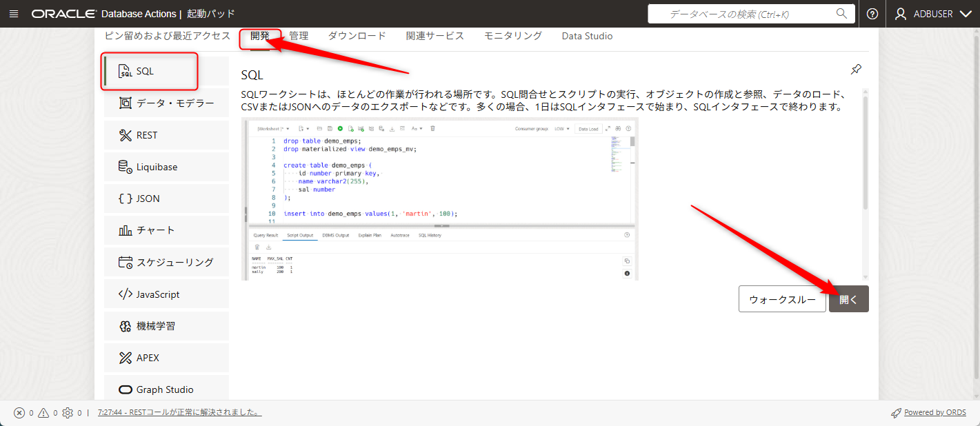Open the Graph Studio entry label
The image size is (980, 426).
coord(165,389)
